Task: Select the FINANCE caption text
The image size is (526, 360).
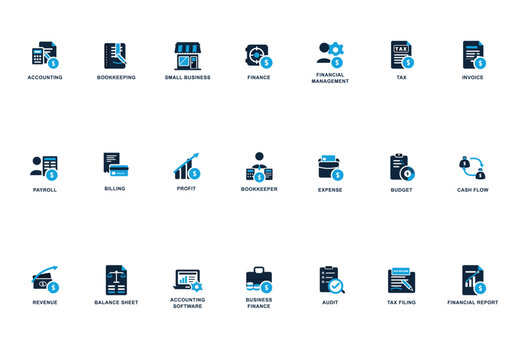Action: [x=259, y=78]
